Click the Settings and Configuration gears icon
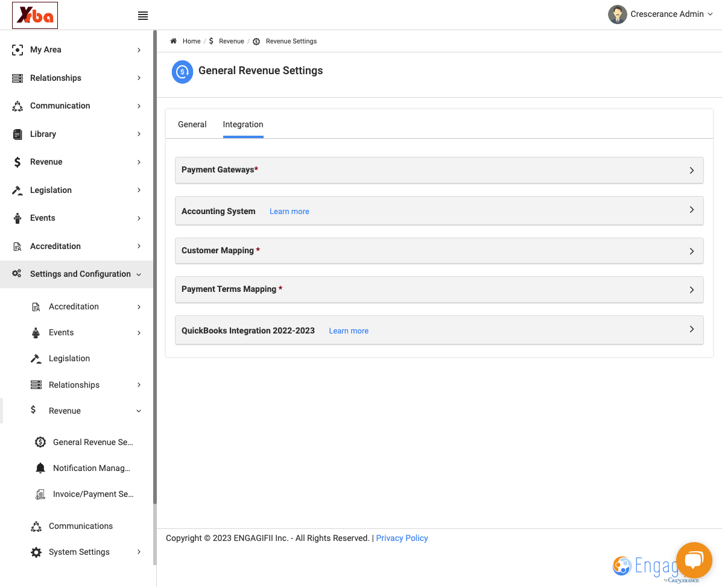Screen dimensions: 722x588 [16, 274]
